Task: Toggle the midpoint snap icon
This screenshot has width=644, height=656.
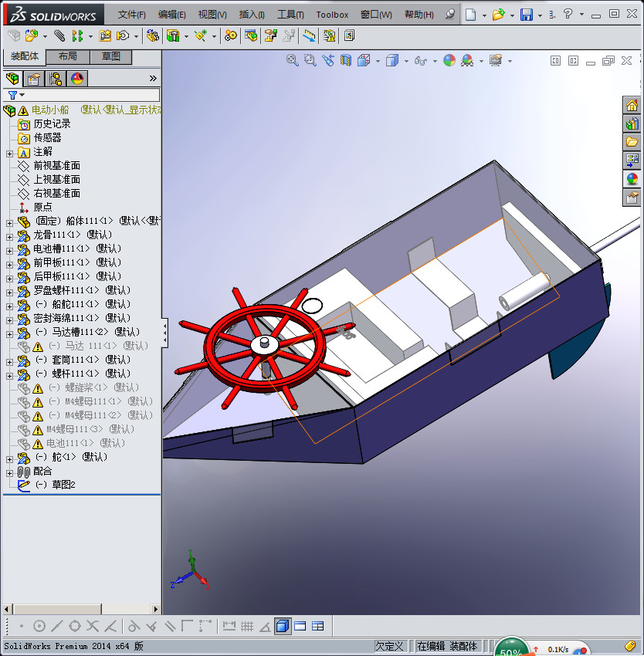Action: (x=57, y=627)
